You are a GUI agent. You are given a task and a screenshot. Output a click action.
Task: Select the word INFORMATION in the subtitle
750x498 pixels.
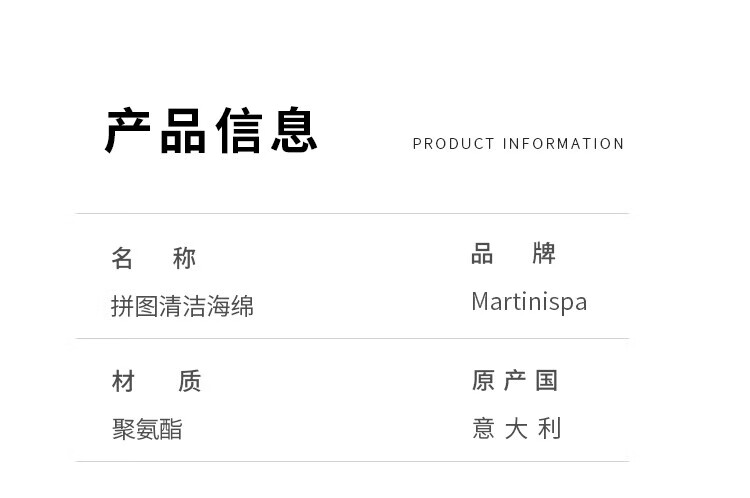click(564, 144)
